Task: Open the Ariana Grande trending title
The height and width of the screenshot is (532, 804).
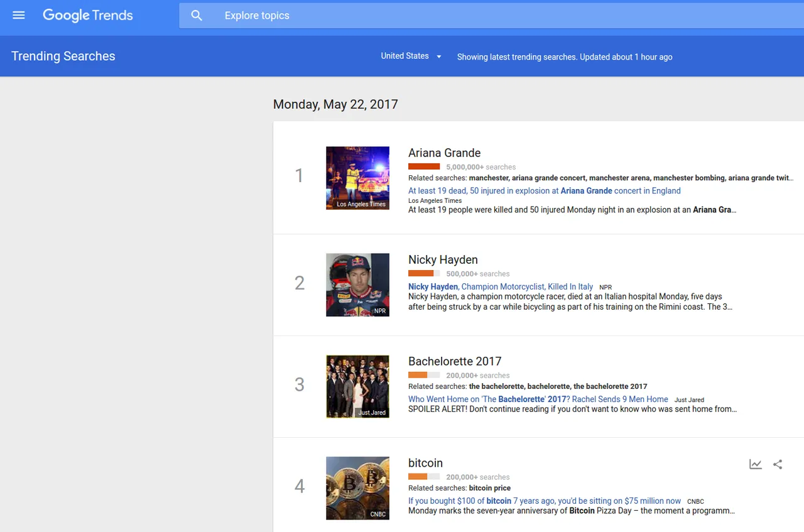Action: point(444,153)
